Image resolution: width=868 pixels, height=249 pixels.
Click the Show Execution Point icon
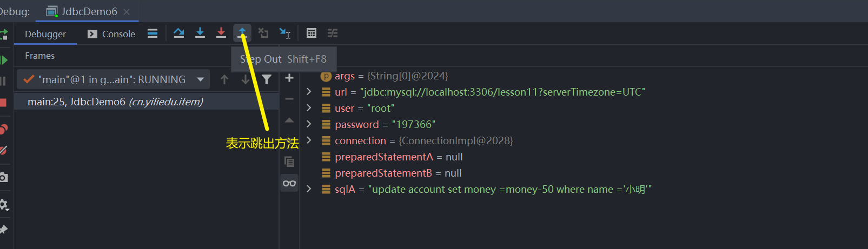click(x=153, y=33)
